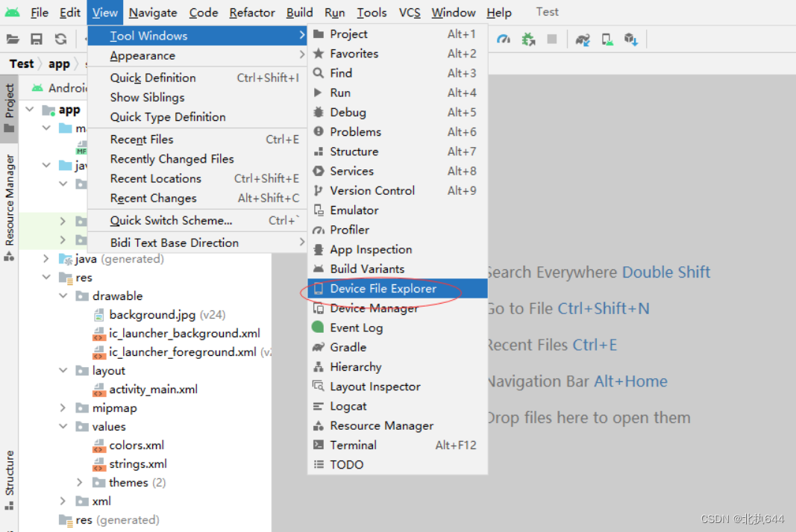Open the Run tool window
This screenshot has height=532, width=796.
tap(398, 93)
